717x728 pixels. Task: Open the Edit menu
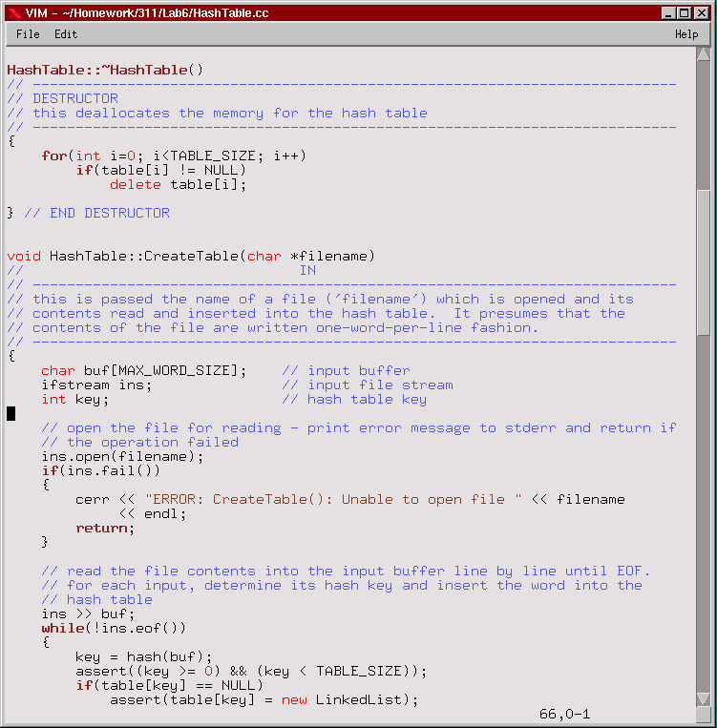click(66, 34)
